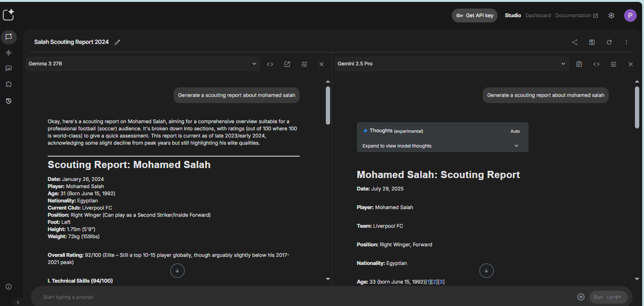Focus the Start typing a prompt field
This screenshot has height=306, width=644.
click(x=305, y=297)
